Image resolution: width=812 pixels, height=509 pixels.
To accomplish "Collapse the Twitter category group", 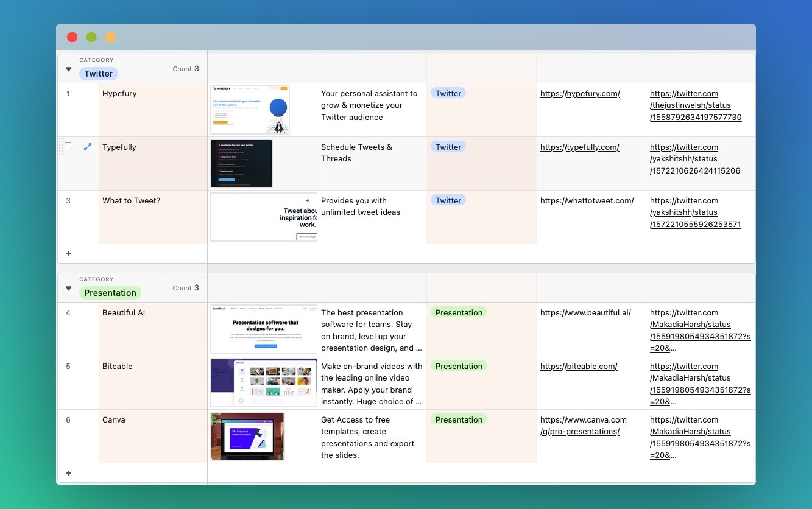I will [x=68, y=69].
